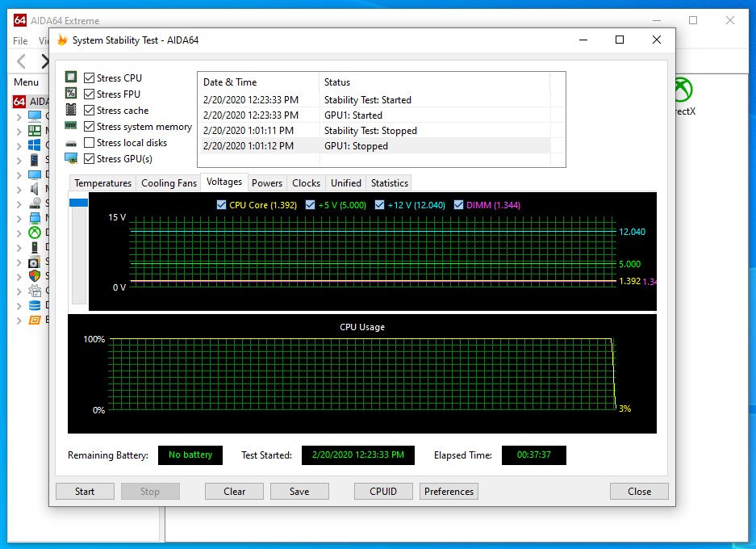This screenshot has width=756, height=549.
Task: Click the security shield icon in the sidebar tree
Action: 35,276
